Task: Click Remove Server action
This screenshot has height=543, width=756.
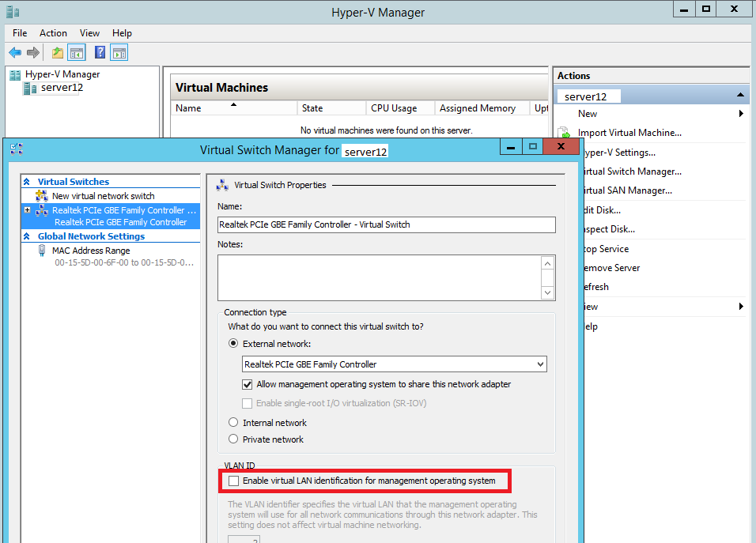Action: click(611, 268)
